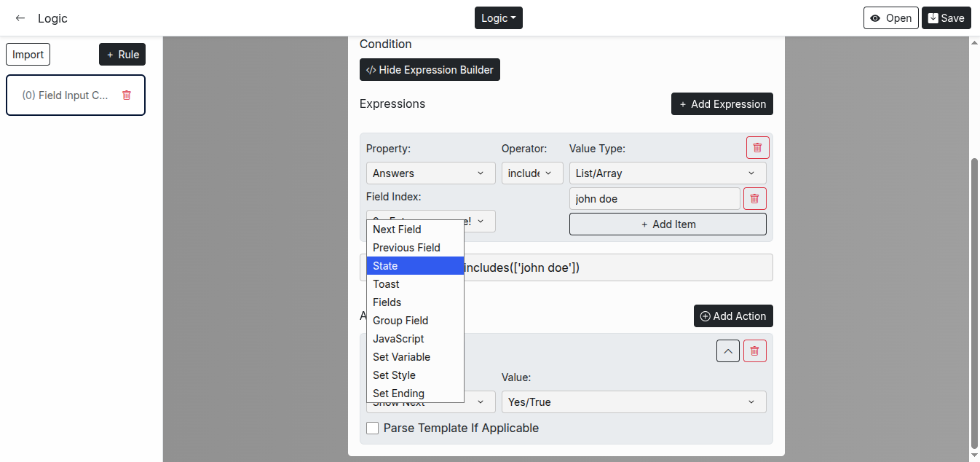Pick Set Variable from the open list

[x=415, y=357]
